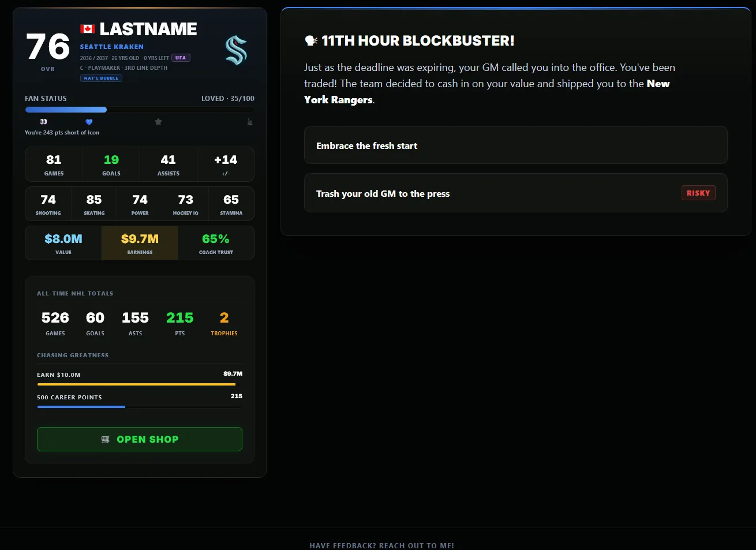Click the 73 Hockey IQ attribute
Image resolution: width=756 pixels, height=550 pixels.
(185, 204)
